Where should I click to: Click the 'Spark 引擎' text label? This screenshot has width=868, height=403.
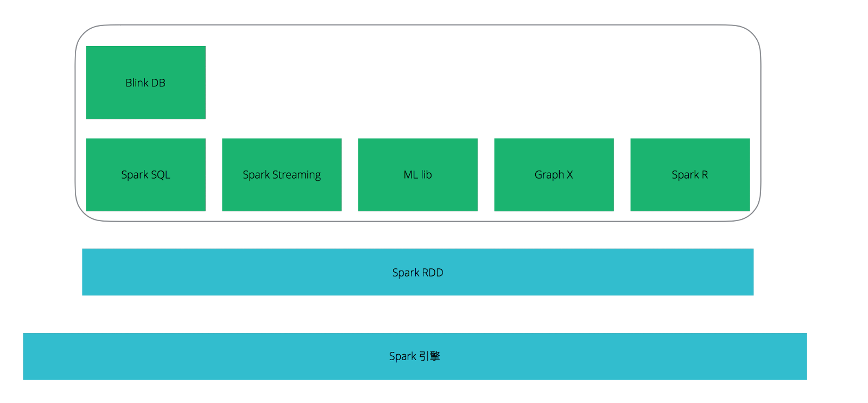coord(415,356)
